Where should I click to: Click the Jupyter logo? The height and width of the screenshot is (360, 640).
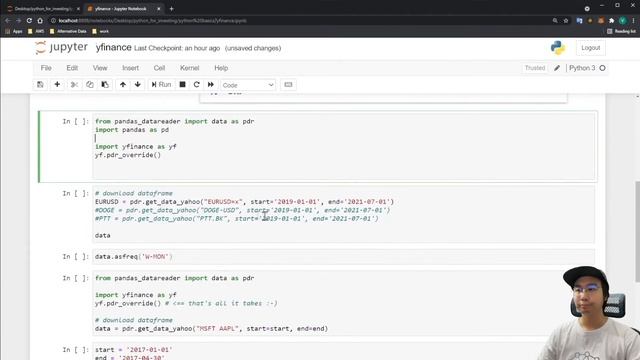[61, 47]
